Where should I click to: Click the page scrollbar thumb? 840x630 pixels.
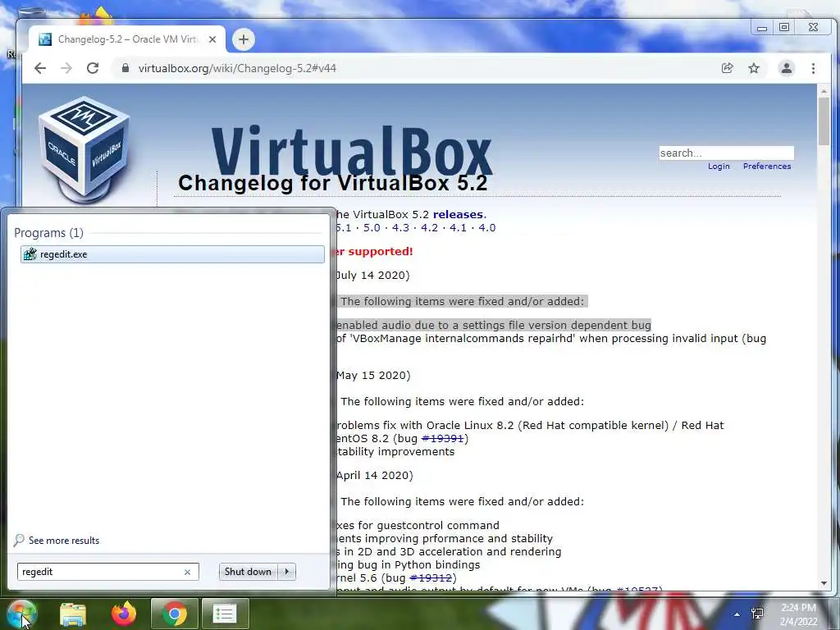click(x=824, y=121)
